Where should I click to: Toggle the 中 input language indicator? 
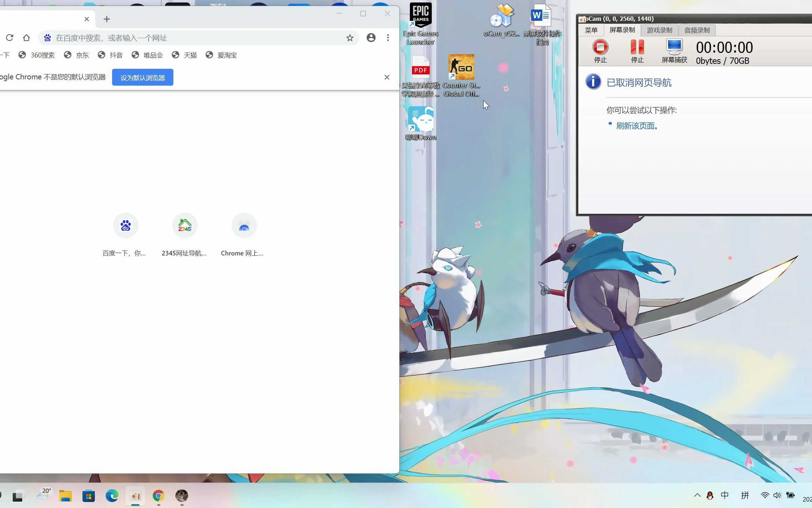(725, 495)
